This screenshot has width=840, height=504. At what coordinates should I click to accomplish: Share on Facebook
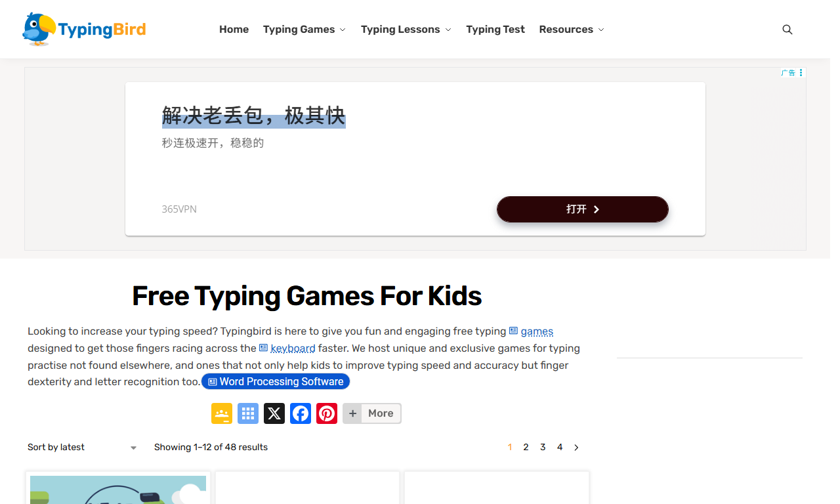301,413
